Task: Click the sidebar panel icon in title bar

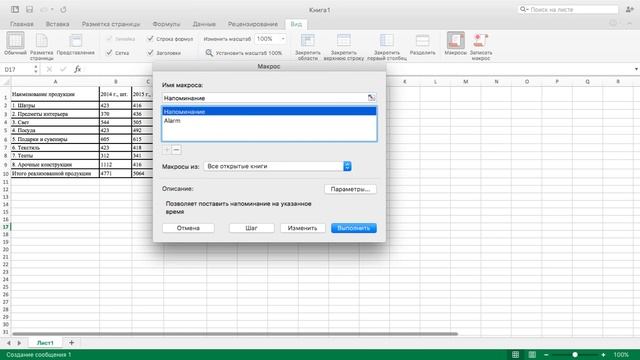Action: tap(15, 9)
